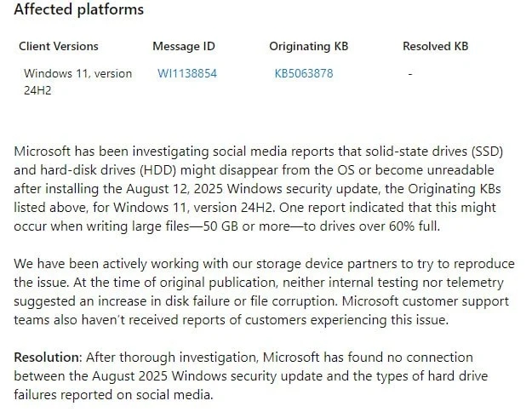Click 'storage device partners' in second paragraph
The image size is (532, 412).
pyautogui.click(x=326, y=264)
